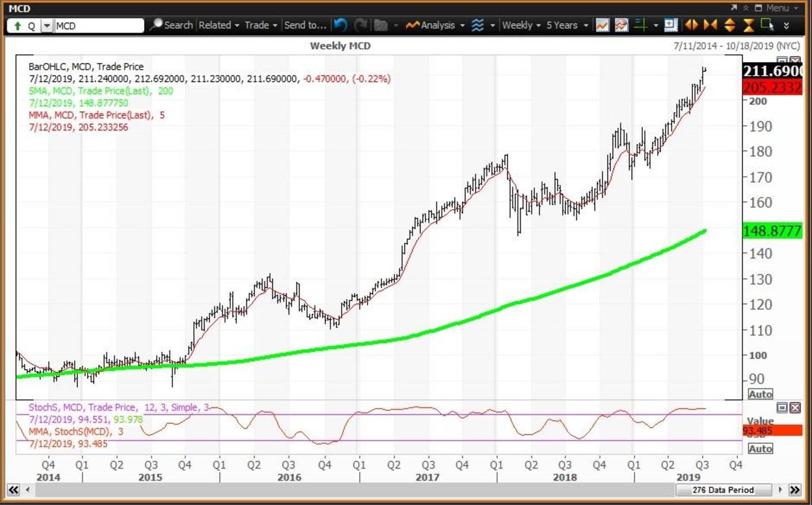812x505 pixels.
Task: Click the grayed redo arrow icon
Action: (362, 25)
